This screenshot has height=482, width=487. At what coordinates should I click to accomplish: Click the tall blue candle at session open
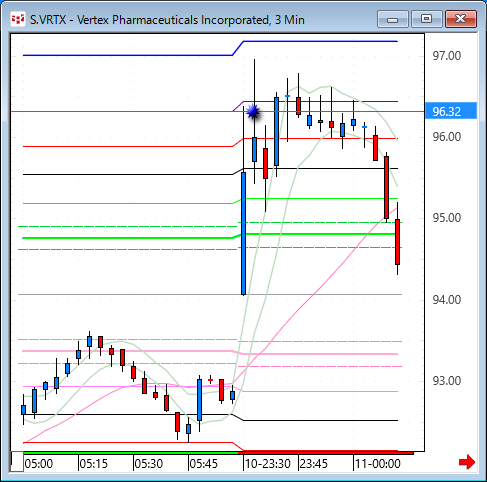pyautogui.click(x=243, y=233)
